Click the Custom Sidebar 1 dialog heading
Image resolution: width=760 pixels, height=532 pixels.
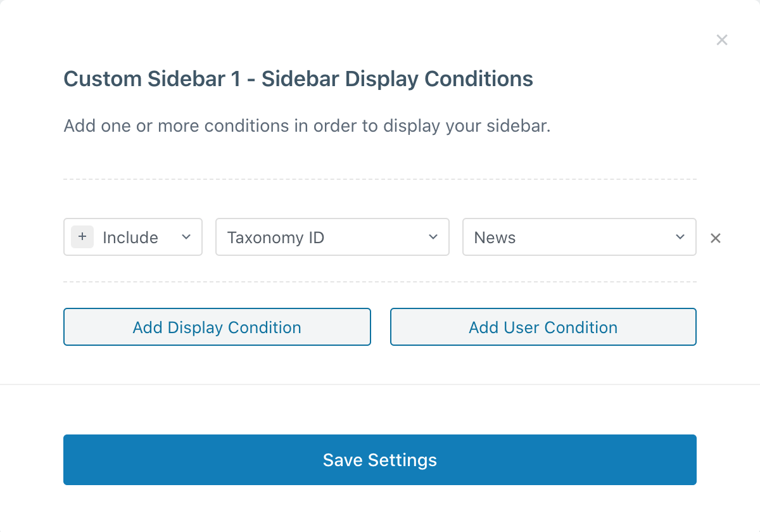pyautogui.click(x=298, y=79)
